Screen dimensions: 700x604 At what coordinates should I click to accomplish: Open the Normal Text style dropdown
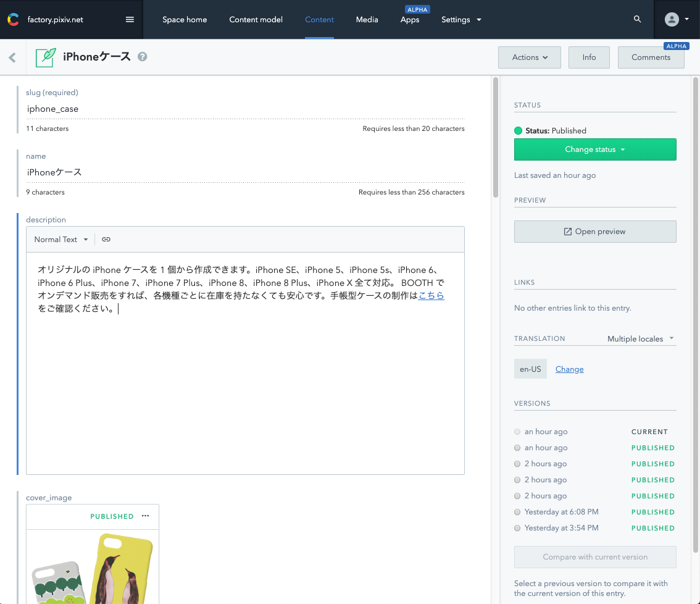(61, 240)
